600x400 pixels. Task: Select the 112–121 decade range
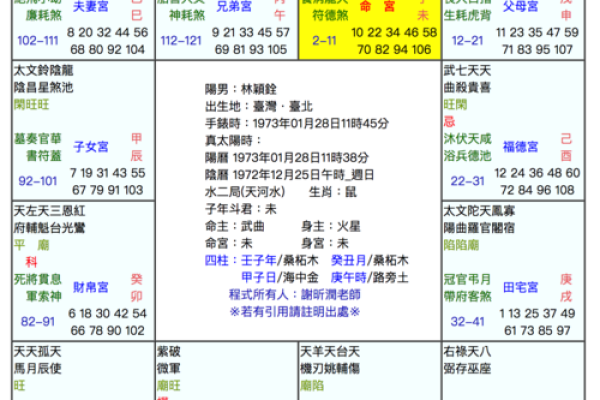coord(181,41)
